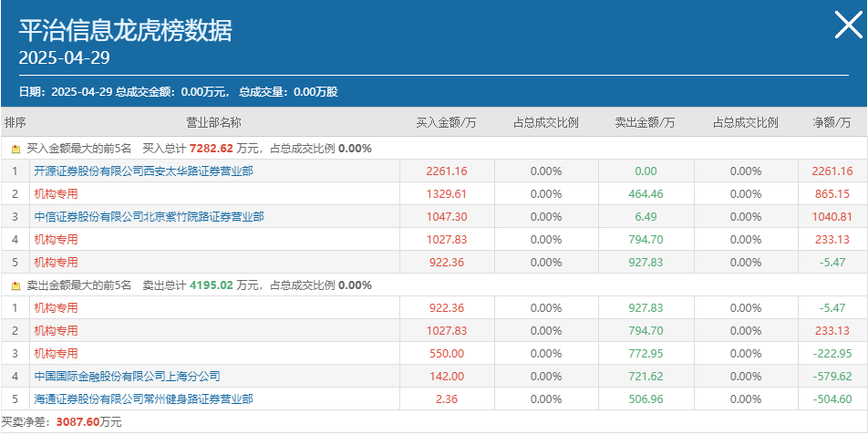This screenshot has height=435, width=868.
Task: Open 中信证券股份有限公司北京紫竹院路证券营业部 link
Action: click(x=149, y=216)
